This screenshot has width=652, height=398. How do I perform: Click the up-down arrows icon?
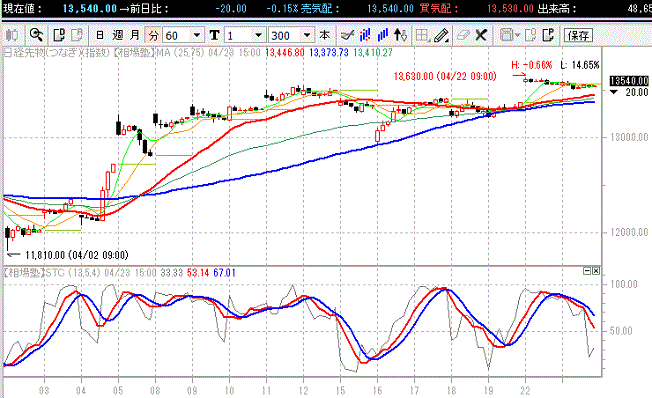[x=400, y=35]
